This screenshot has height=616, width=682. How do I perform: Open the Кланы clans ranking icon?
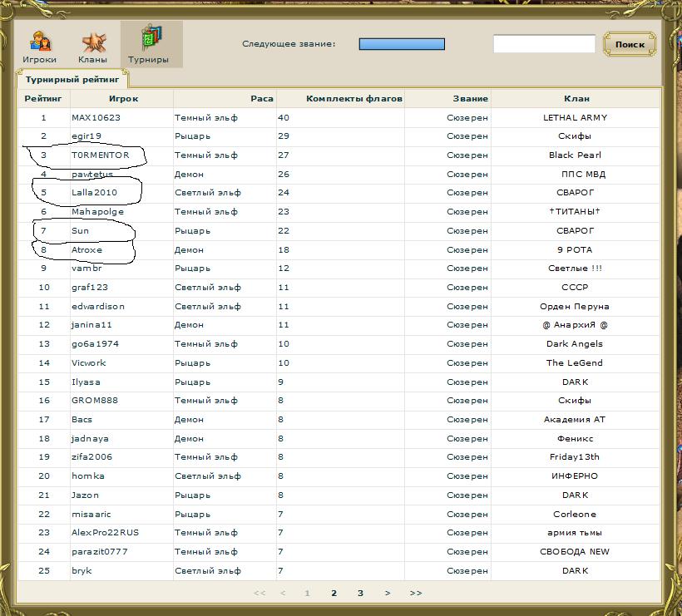pos(92,46)
